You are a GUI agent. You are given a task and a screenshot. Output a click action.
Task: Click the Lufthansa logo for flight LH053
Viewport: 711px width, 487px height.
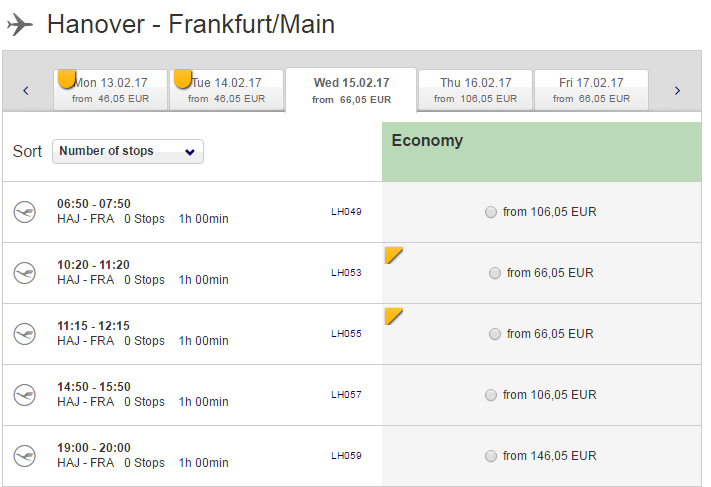tap(25, 273)
